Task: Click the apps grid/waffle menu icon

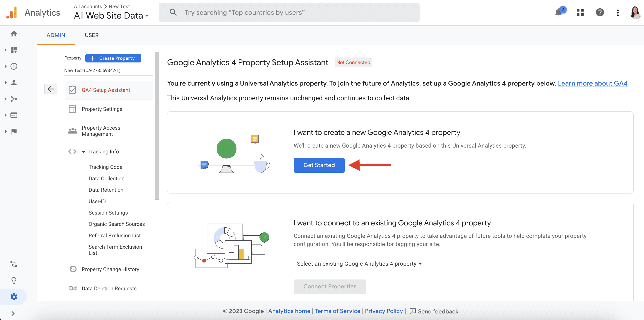Action: pos(581,12)
